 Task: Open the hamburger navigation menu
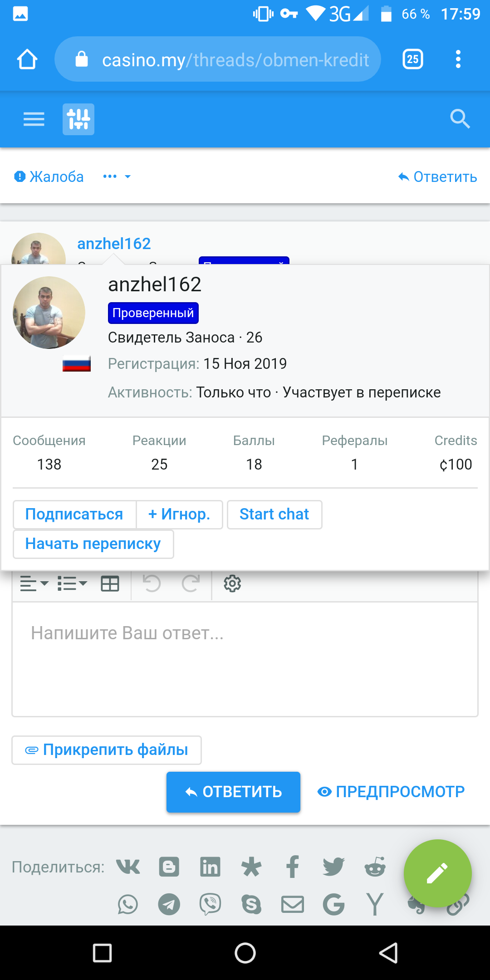pos(34,119)
